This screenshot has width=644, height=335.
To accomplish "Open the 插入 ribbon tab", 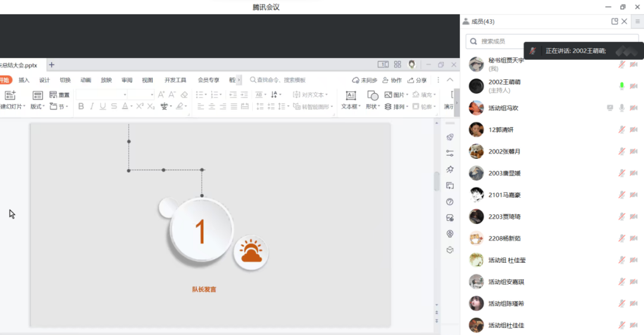I will pyautogui.click(x=24, y=80).
